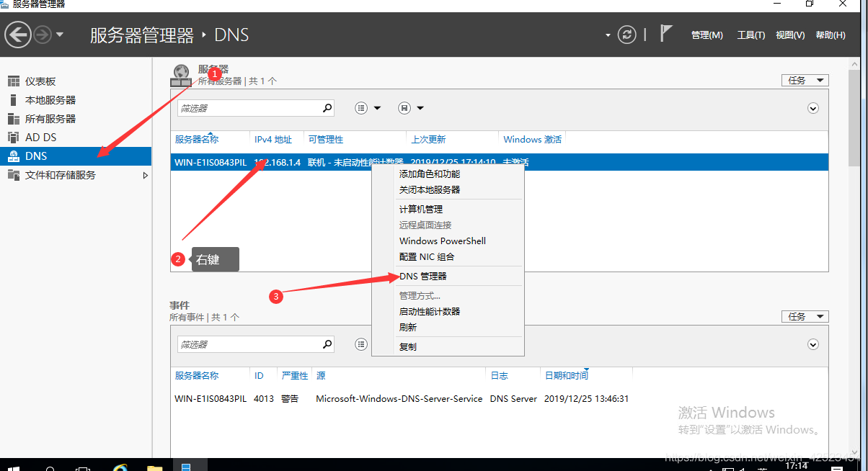The image size is (868, 471).
Task: Sort events by ID column
Action: tap(259, 375)
